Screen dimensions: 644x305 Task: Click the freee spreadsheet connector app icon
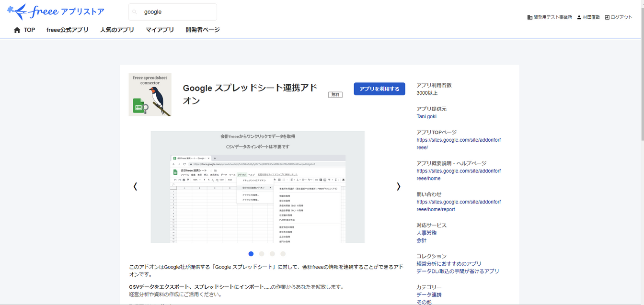(150, 95)
